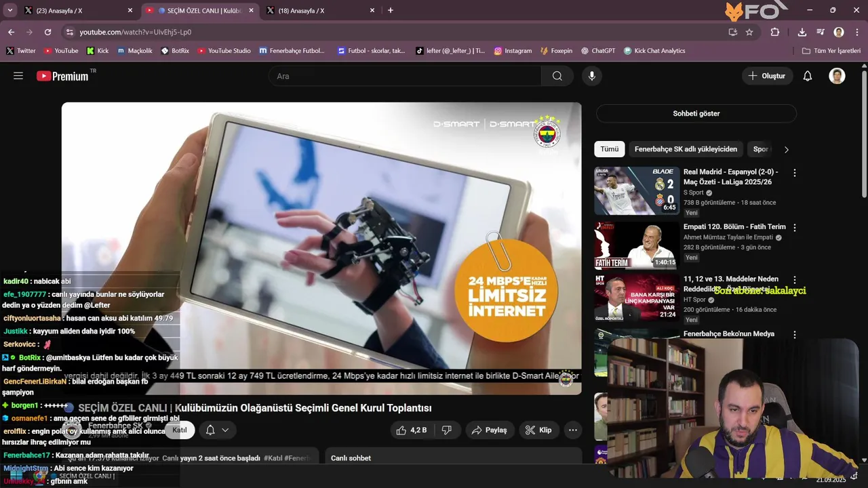
Task: Switch to '(23) Anasayfa / X' tab
Action: (x=78, y=11)
